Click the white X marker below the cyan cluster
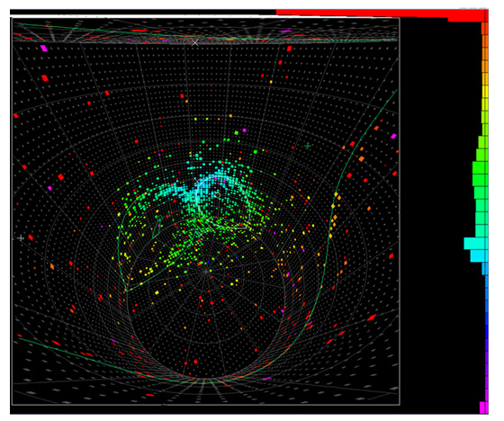This screenshot has width=504, height=421. point(200,236)
